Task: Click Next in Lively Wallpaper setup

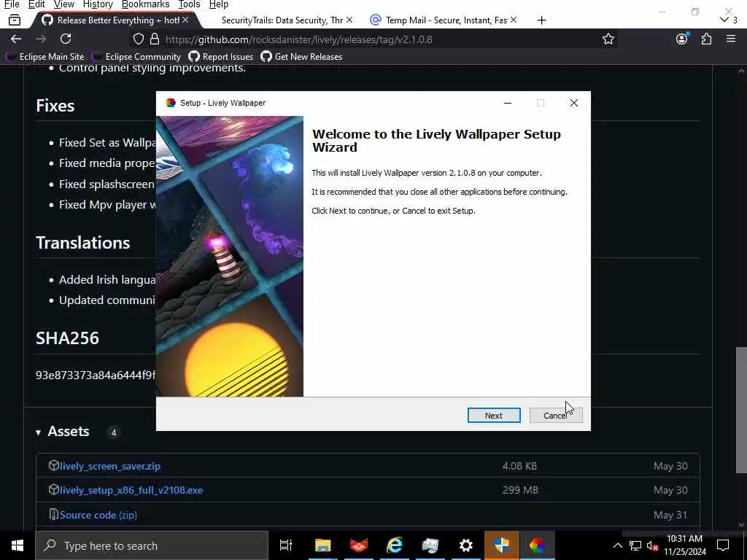Action: (x=494, y=415)
